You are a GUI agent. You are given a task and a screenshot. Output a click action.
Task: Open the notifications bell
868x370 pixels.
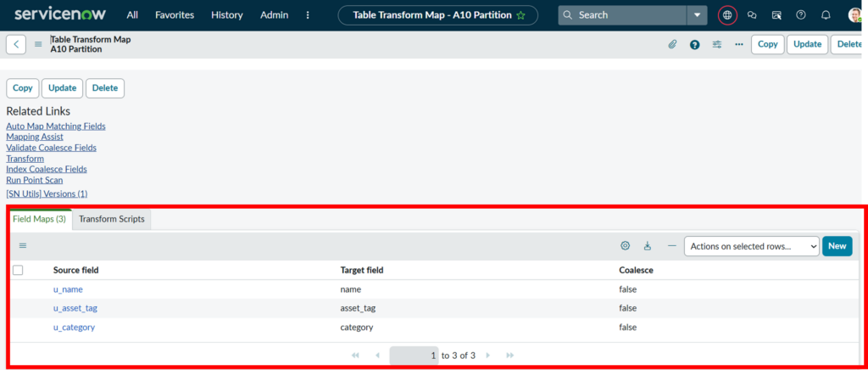pos(826,15)
